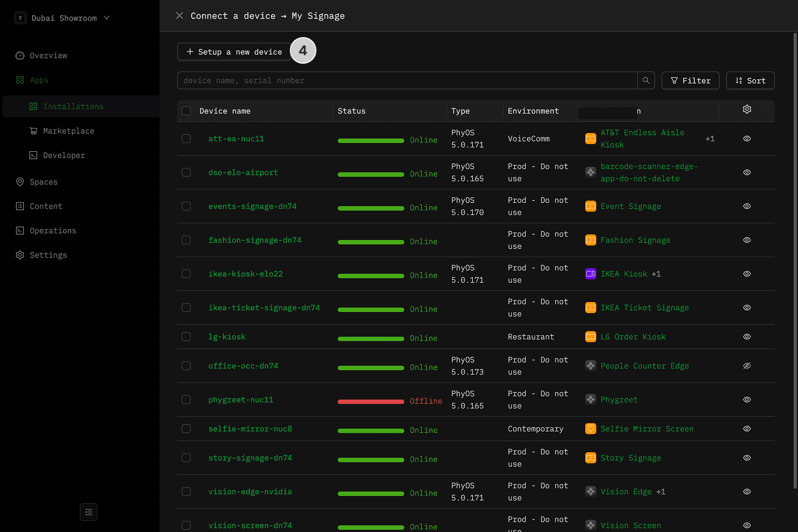This screenshot has height=532, width=798.
Task: Click Setup a new device button
Action: [x=234, y=52]
